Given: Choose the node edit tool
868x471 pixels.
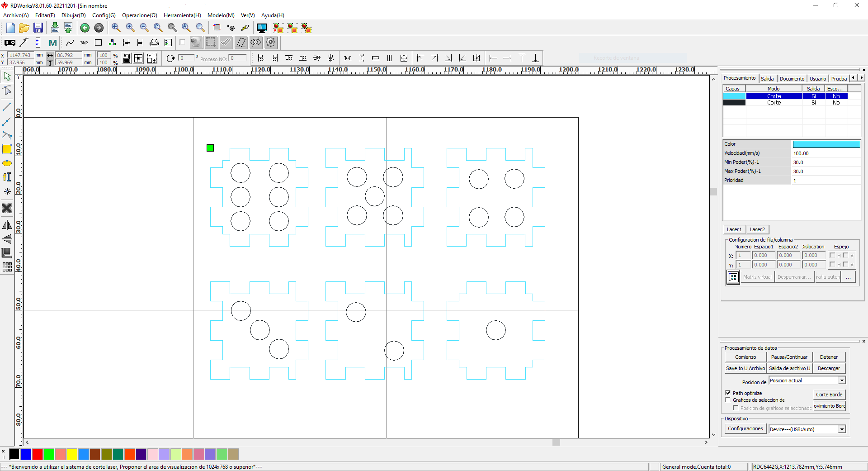Looking at the screenshot, I should click(x=7, y=90).
